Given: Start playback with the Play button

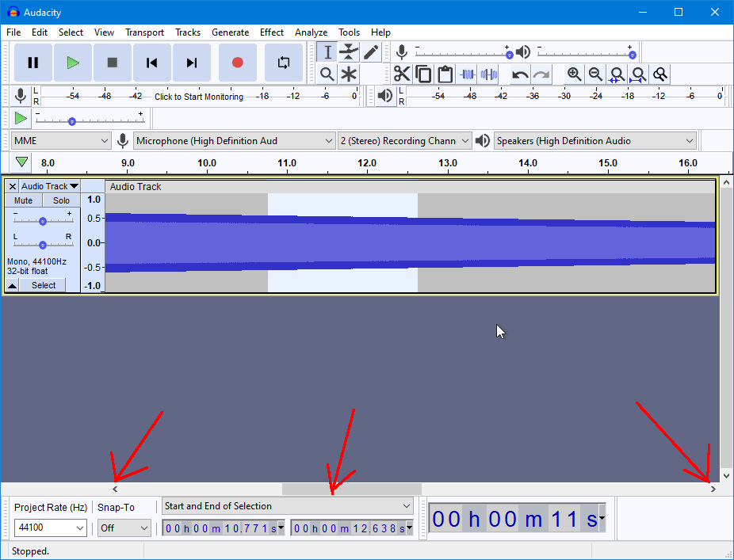Looking at the screenshot, I should coord(73,63).
